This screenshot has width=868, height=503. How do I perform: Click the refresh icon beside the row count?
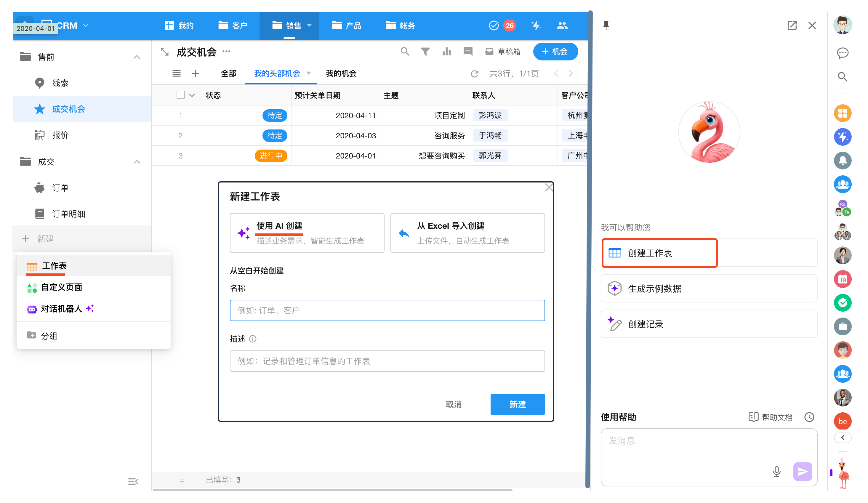pos(474,74)
